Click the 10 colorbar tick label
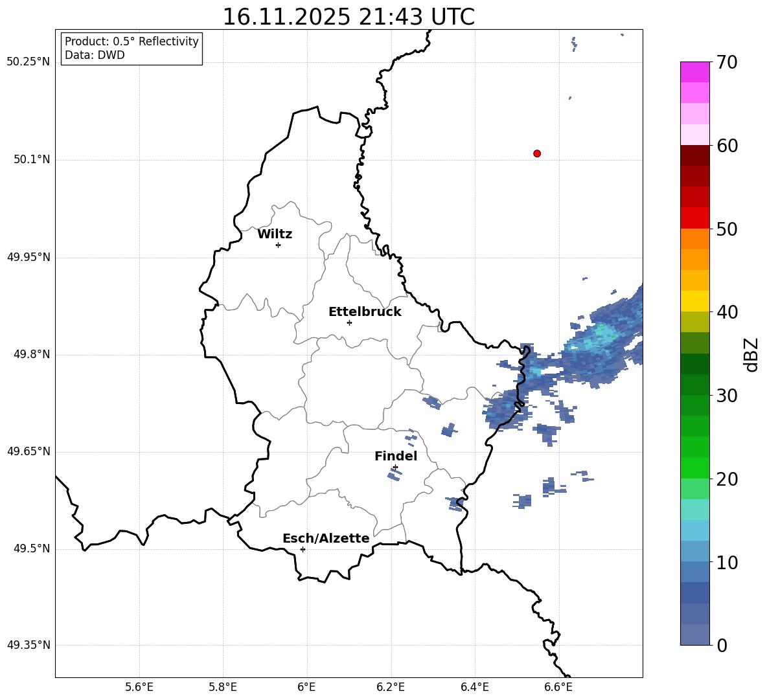The width and height of the screenshot is (767, 700). pos(727,562)
